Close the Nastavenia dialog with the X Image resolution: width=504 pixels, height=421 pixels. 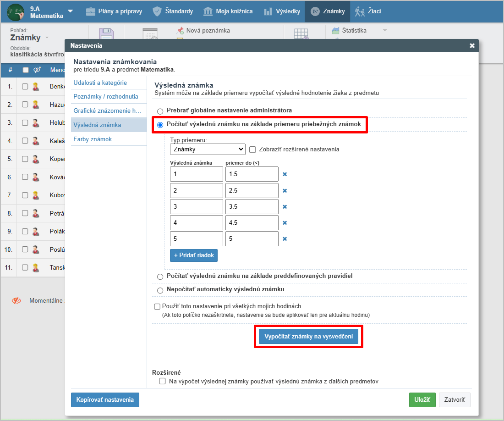click(x=472, y=45)
